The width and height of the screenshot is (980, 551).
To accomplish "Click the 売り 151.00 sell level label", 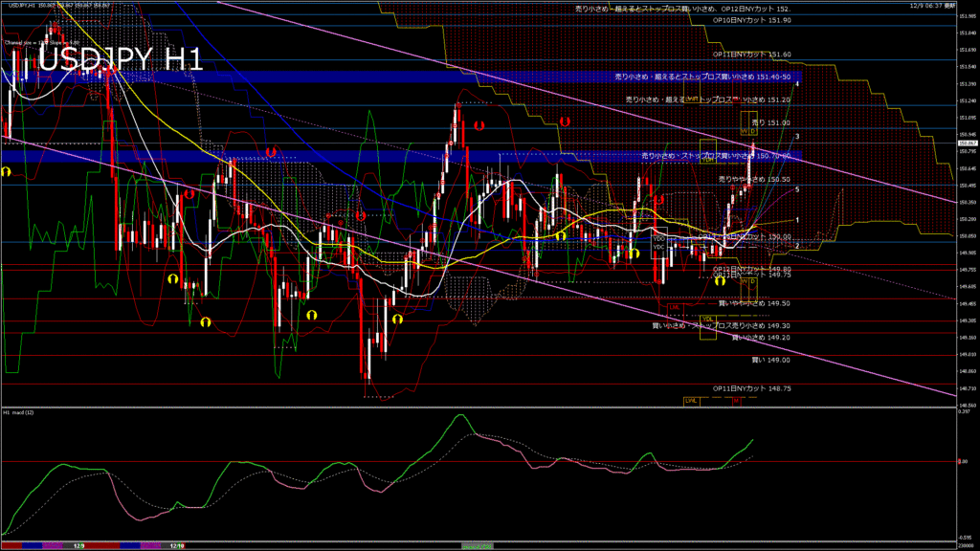I will 770,122.
